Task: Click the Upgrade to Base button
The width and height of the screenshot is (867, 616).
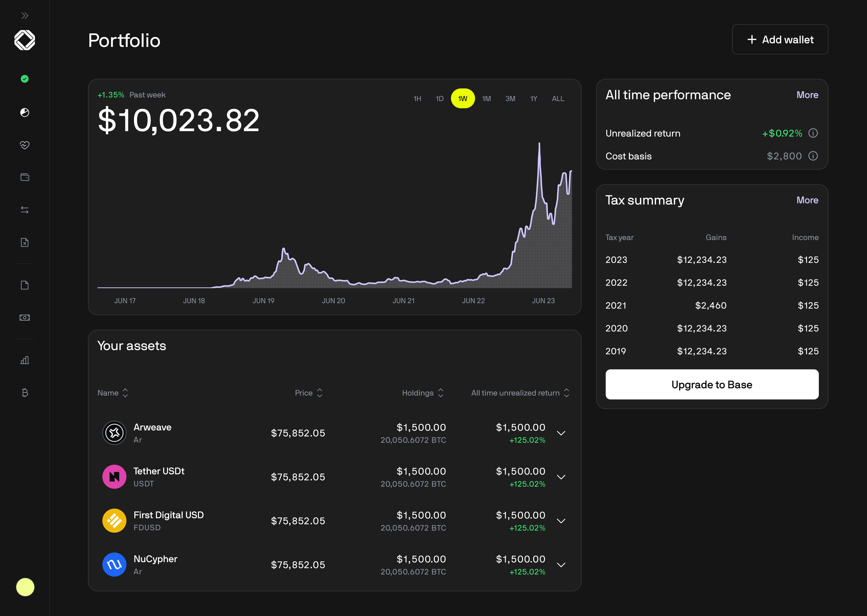Action: pos(711,384)
